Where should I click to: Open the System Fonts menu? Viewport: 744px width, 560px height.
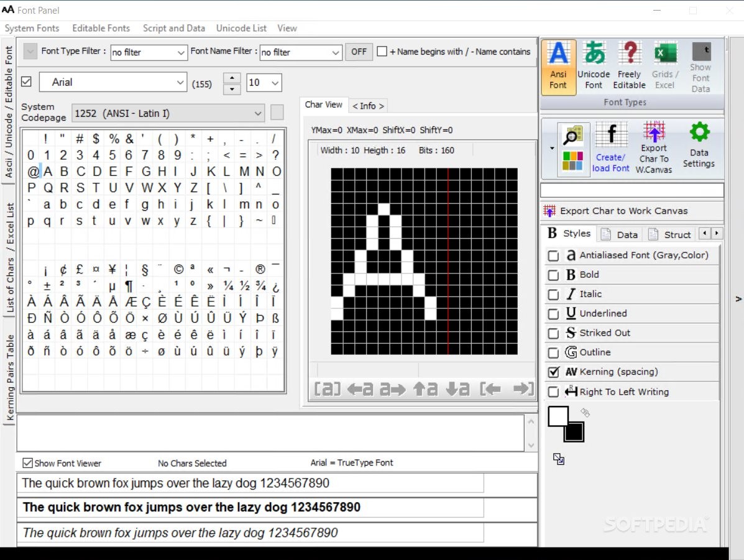(32, 28)
